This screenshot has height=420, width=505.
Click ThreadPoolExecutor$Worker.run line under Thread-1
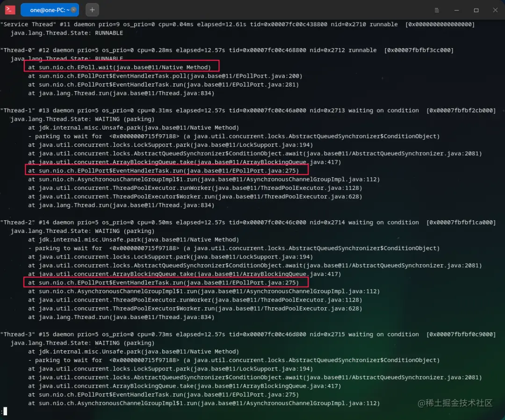(x=195, y=196)
